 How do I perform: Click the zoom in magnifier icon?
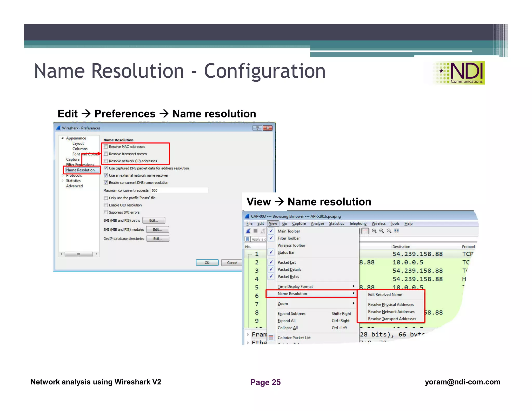[x=374, y=231]
